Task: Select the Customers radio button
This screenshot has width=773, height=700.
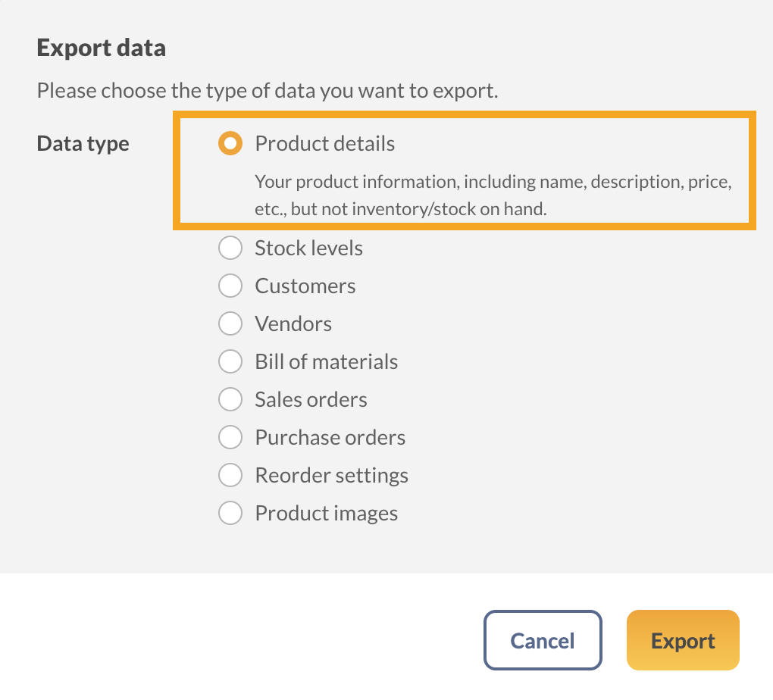Action: 230,286
